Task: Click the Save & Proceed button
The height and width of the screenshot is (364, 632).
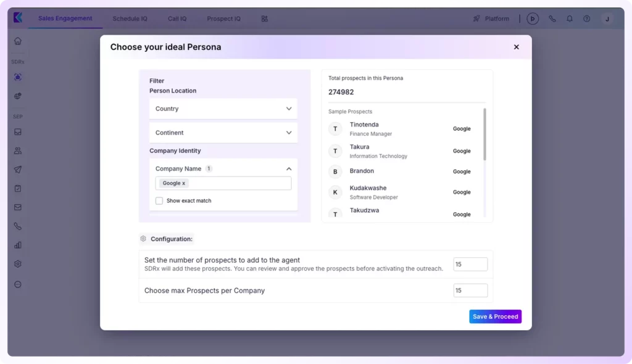Action: tap(495, 316)
